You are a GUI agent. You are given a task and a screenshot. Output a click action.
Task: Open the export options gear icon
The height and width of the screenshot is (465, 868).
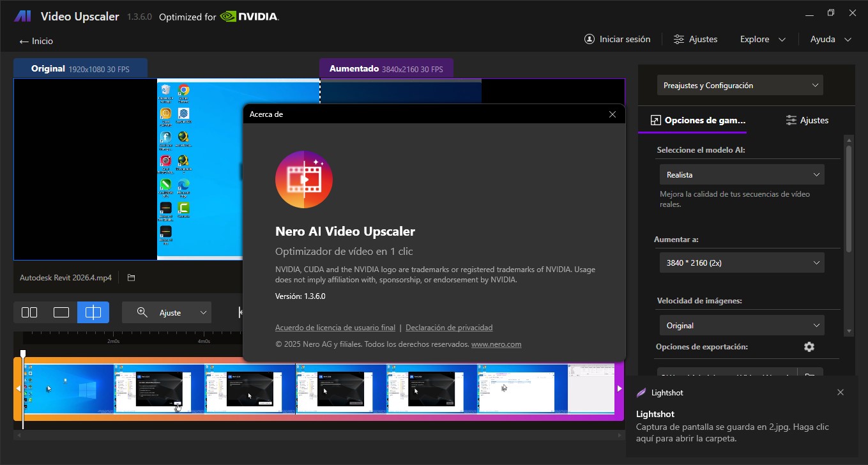809,346
